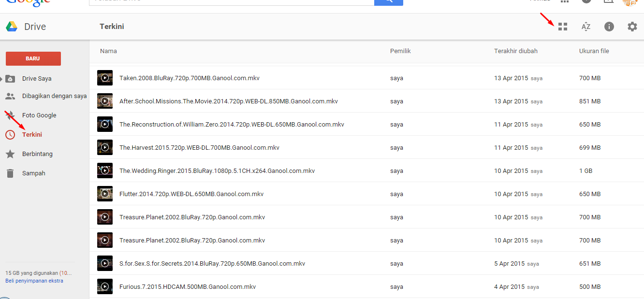Image resolution: width=644 pixels, height=299 pixels.
Task: Click the video thumbnail for Furious.7.2015.HDCAM
Action: pyautogui.click(x=104, y=286)
